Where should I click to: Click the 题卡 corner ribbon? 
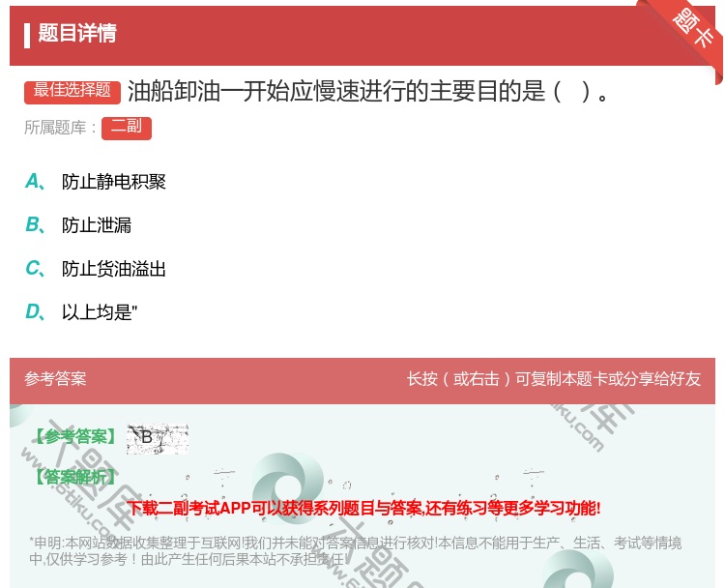click(692, 31)
